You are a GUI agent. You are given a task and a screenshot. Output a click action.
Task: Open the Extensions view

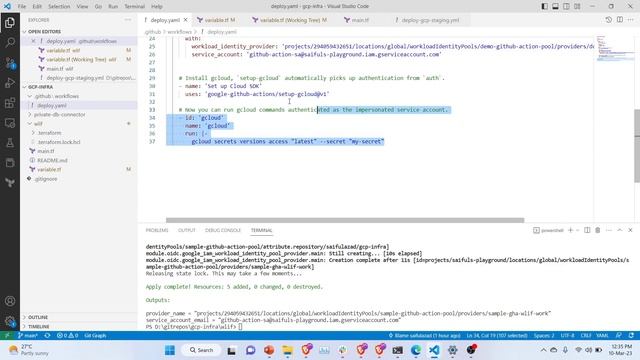pos(10,102)
